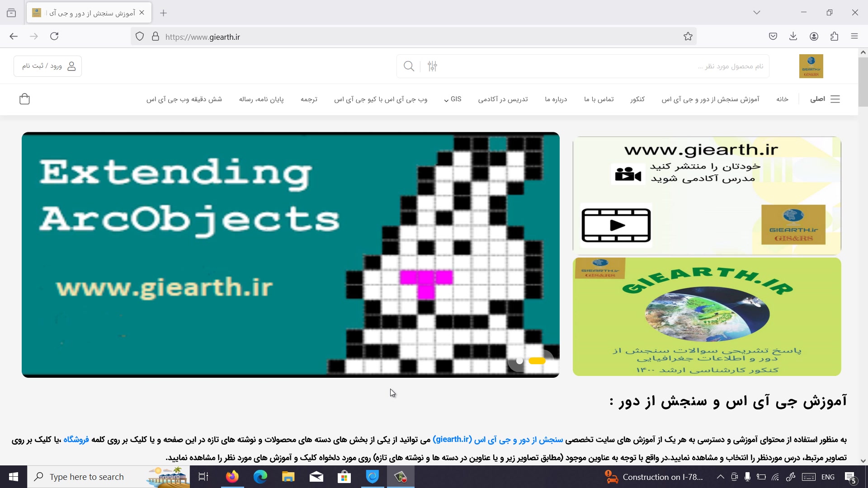Viewport: 868px width, 488px height.
Task: Click the site search magnifier icon
Action: click(x=409, y=66)
